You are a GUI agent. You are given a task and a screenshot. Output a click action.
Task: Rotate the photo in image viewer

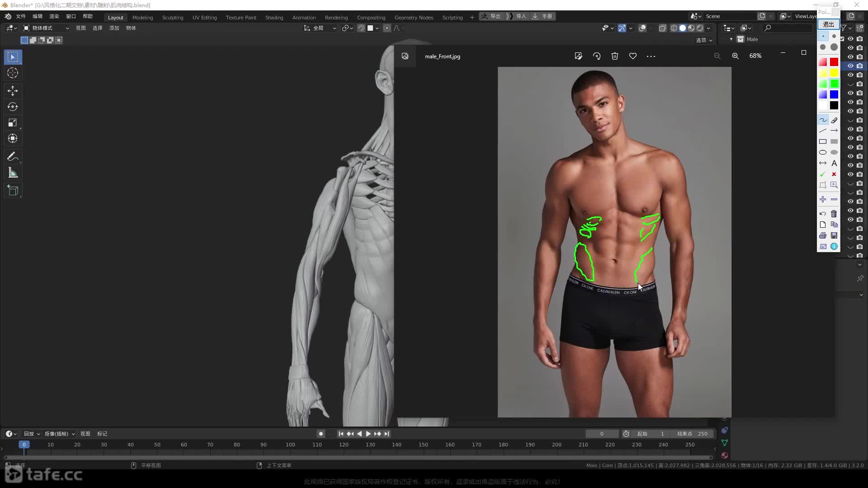[597, 56]
